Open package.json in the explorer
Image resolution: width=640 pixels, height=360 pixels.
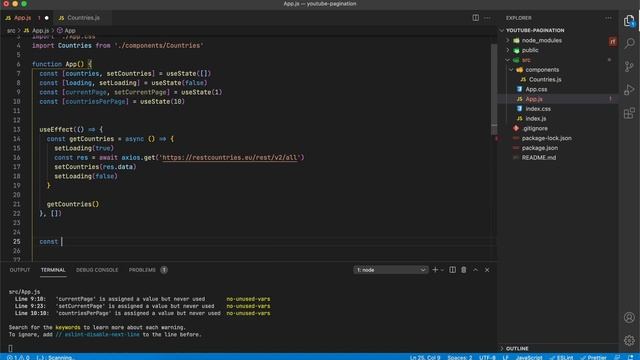tap(540, 148)
